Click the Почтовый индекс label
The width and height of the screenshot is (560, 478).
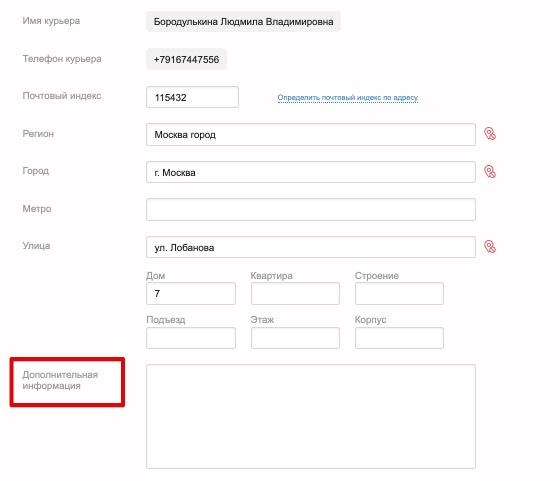click(62, 96)
